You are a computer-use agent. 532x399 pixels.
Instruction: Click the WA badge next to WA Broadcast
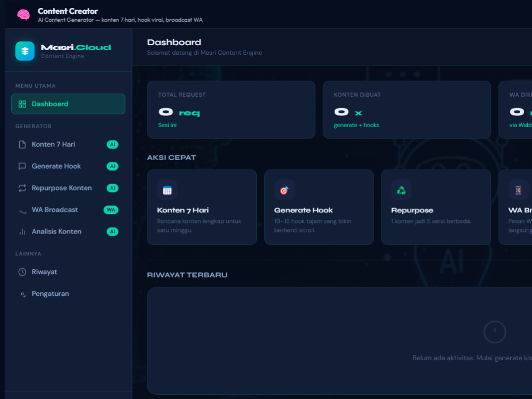(111, 210)
